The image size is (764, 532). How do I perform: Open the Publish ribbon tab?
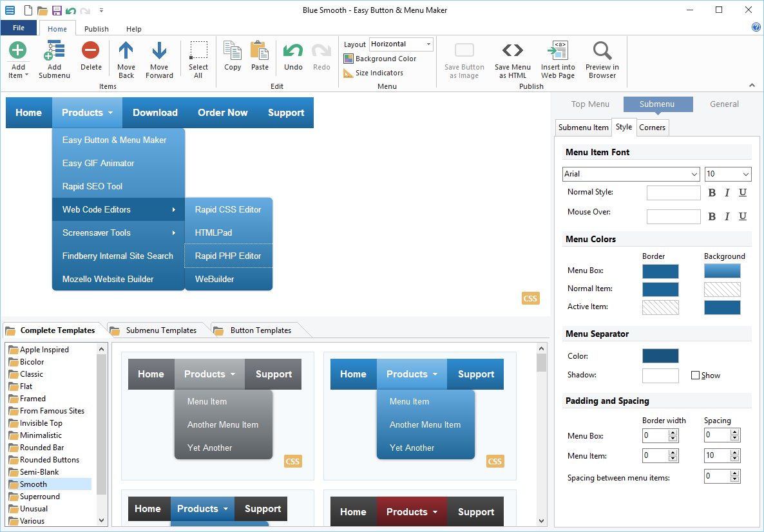pyautogui.click(x=96, y=28)
